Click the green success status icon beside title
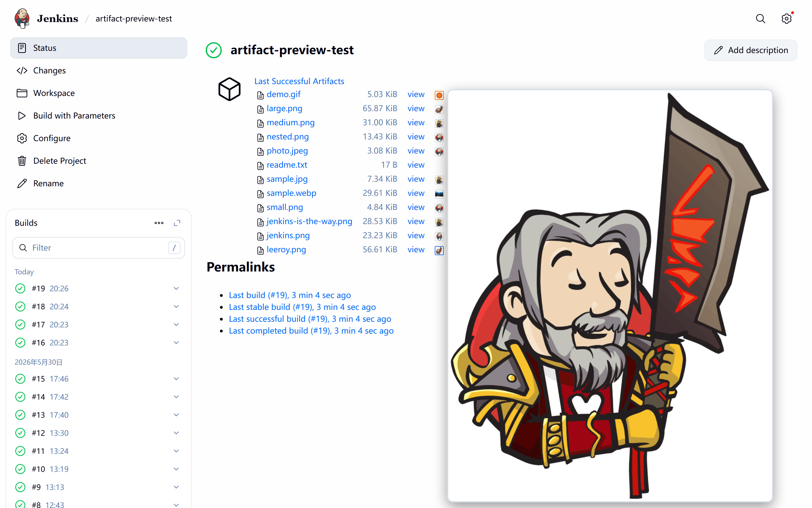812x508 pixels. pyautogui.click(x=214, y=51)
